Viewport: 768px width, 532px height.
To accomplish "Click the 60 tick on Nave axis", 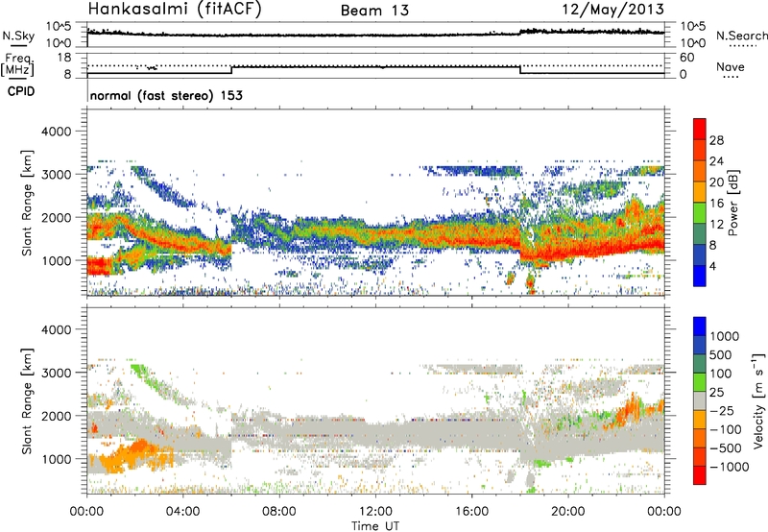I will click(x=687, y=58).
